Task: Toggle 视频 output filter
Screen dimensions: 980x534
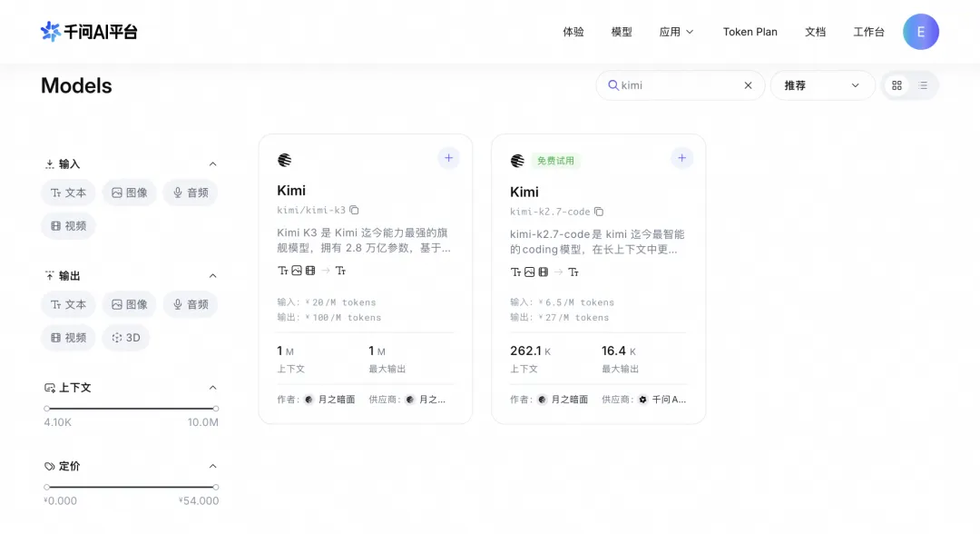Action: [x=68, y=338]
